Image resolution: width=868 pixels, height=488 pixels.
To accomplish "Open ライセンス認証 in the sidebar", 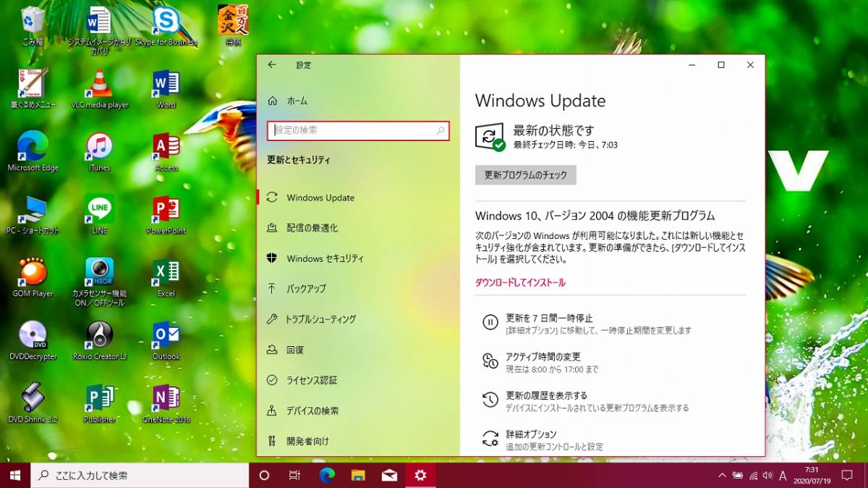I will (359, 380).
